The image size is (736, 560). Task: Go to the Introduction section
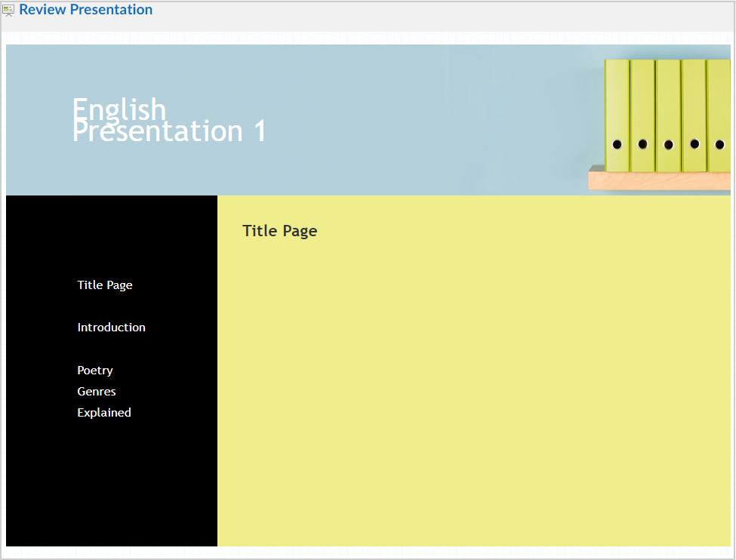coord(111,328)
